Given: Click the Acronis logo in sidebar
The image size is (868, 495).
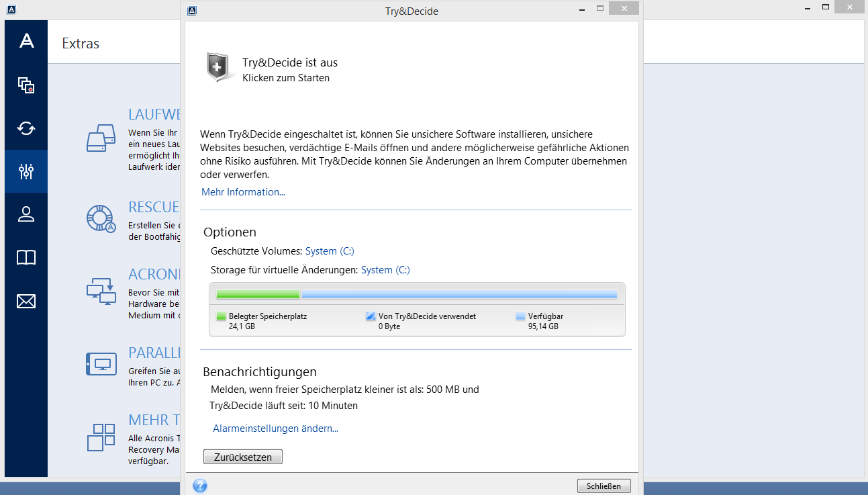Looking at the screenshot, I should click(26, 41).
